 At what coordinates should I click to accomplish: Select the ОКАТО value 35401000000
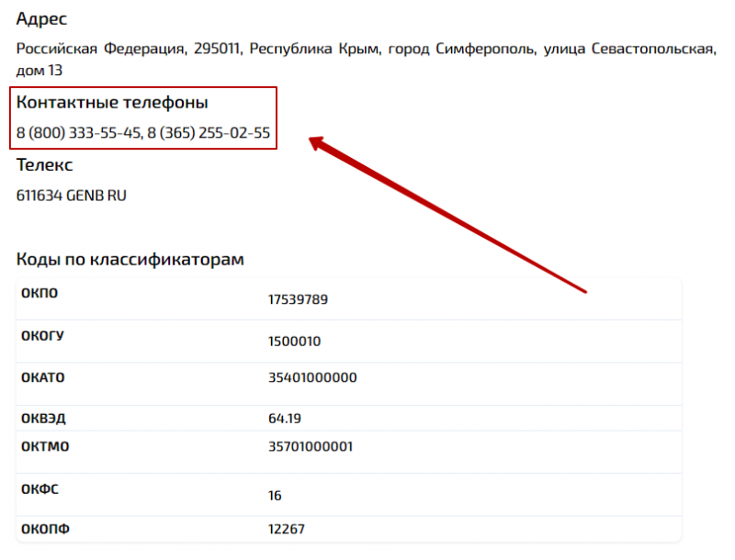pyautogui.click(x=308, y=378)
